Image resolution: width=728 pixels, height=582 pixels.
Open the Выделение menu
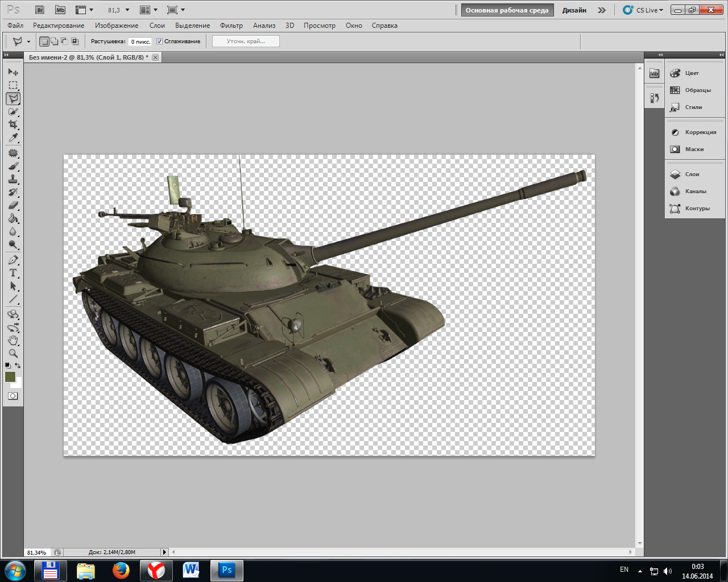coord(192,26)
